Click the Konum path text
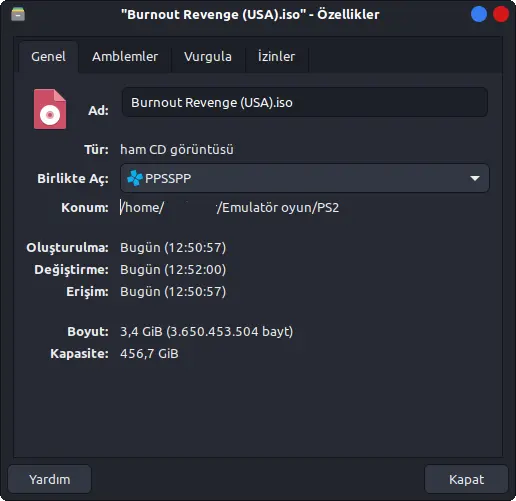516x501 pixels. tap(229, 207)
